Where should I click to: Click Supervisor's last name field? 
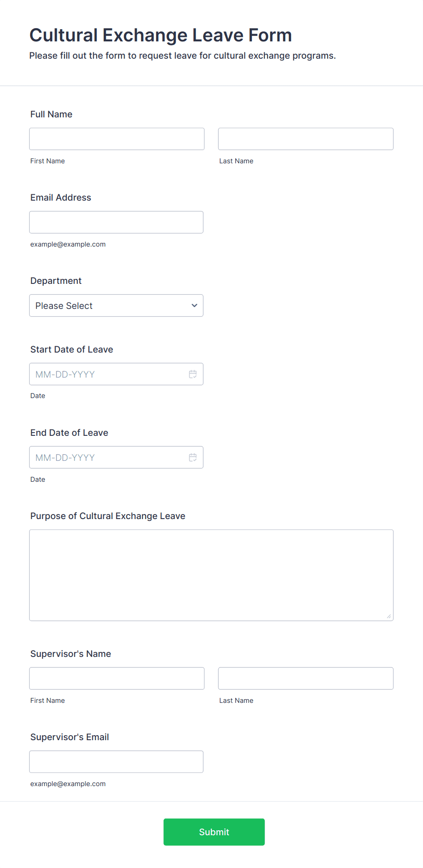click(306, 678)
